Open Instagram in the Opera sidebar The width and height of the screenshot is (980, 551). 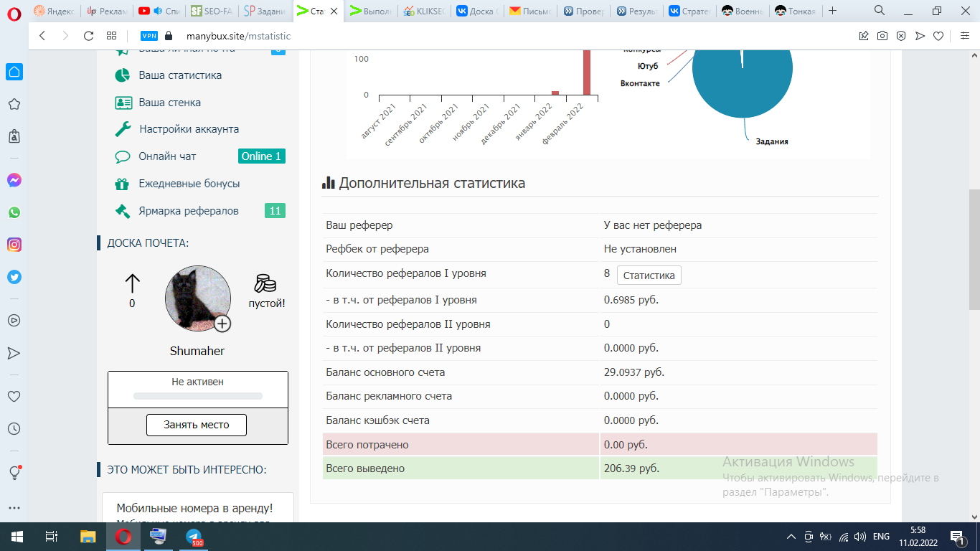[14, 245]
